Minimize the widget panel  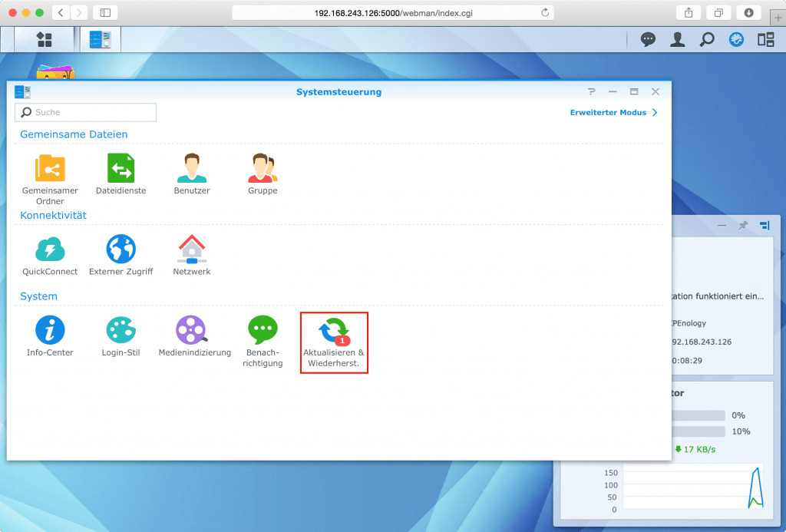pos(722,226)
